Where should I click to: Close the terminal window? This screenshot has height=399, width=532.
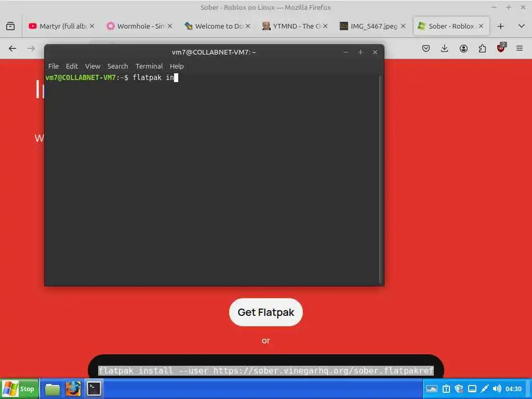pos(375,52)
